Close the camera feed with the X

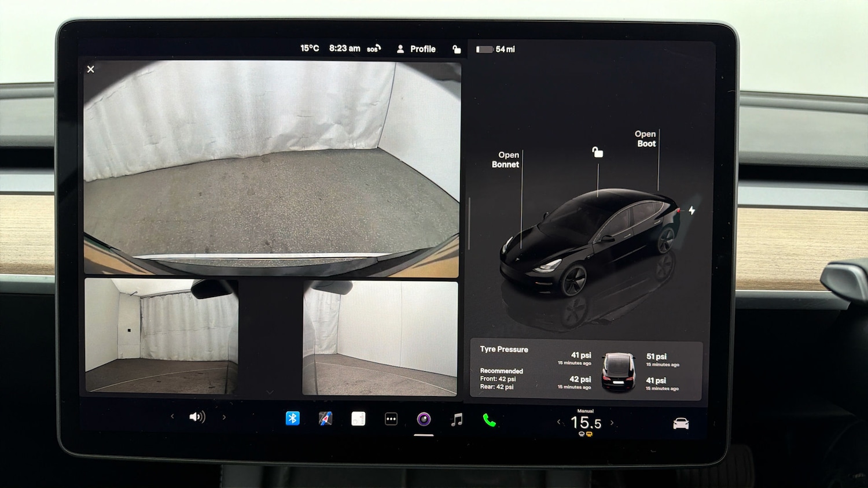pos(90,69)
